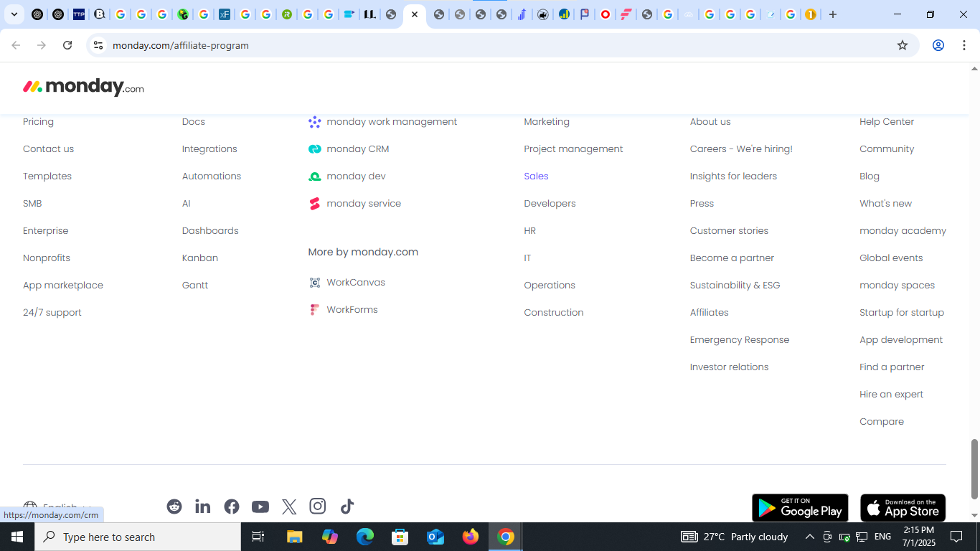Open the X (Twitter) social icon
The image size is (980, 551).
coord(289,507)
